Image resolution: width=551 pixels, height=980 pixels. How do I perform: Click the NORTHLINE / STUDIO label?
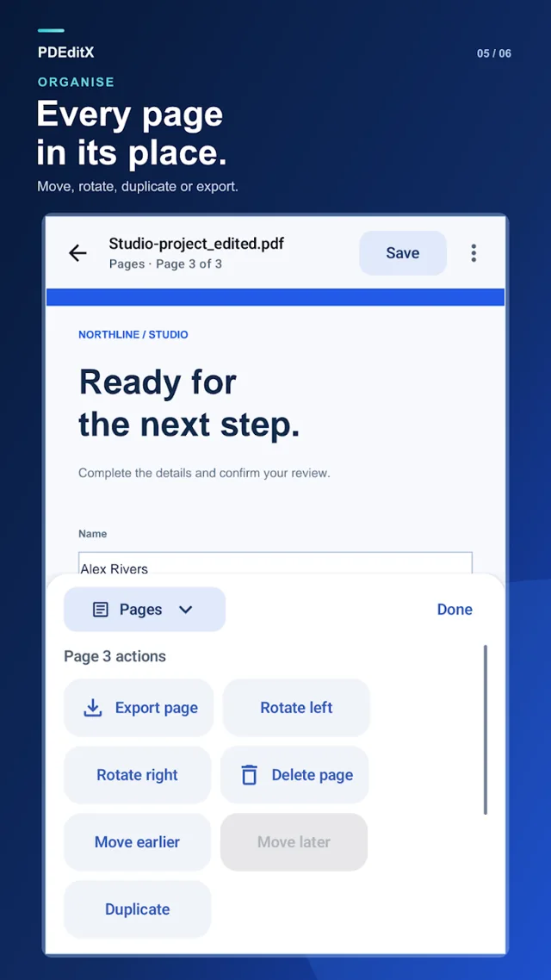pos(133,335)
